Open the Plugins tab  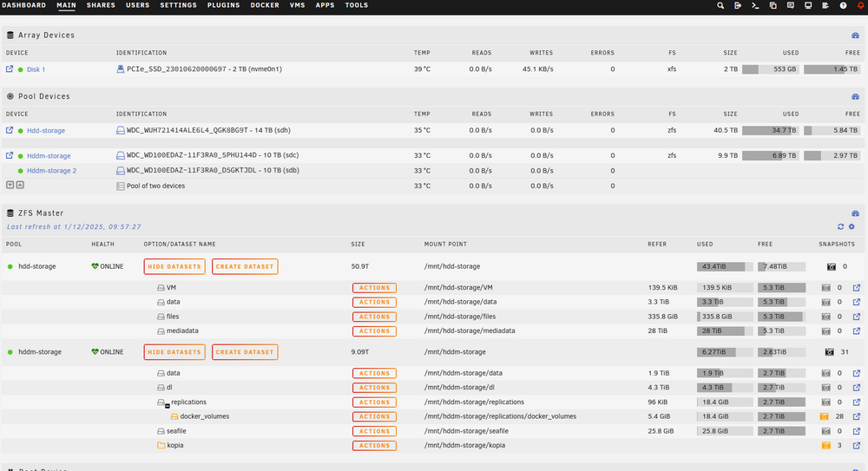pos(224,5)
